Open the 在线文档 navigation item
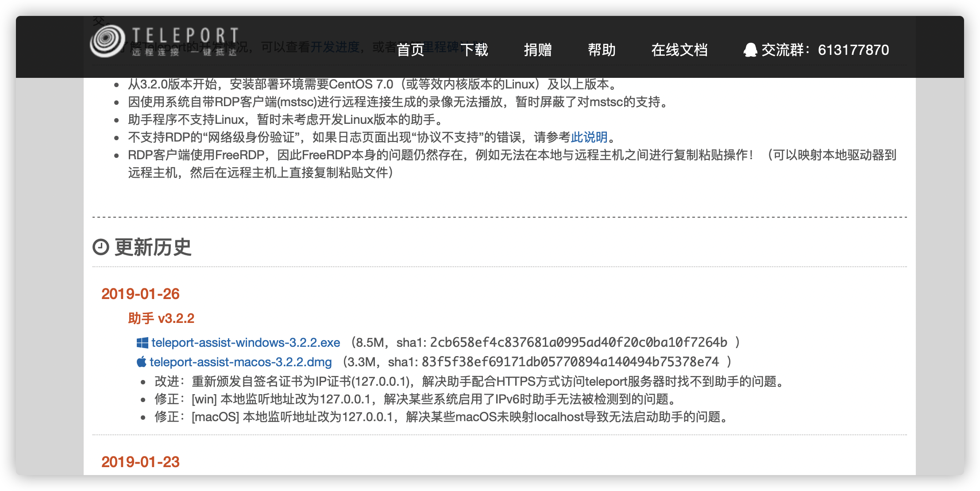Screen dimensions: 980x491 point(680,50)
